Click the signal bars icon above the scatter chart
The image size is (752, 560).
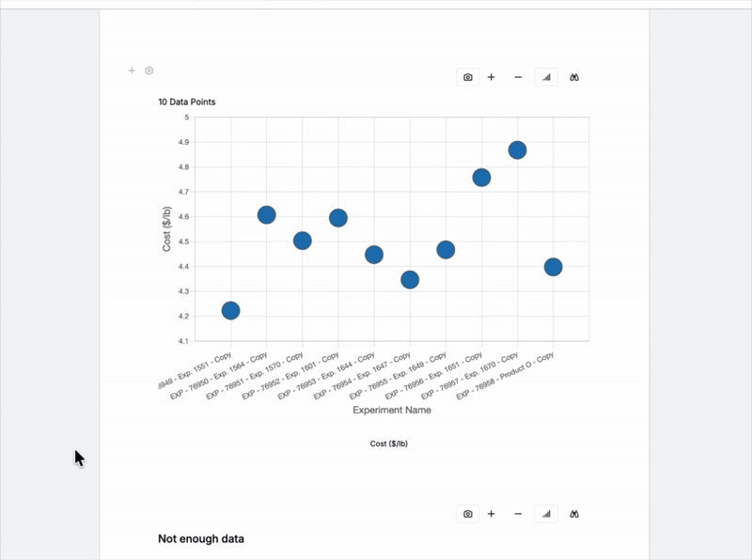point(547,77)
